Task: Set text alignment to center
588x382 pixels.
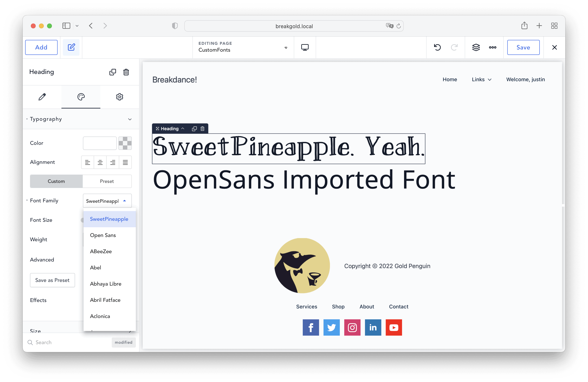Action: pyautogui.click(x=100, y=162)
